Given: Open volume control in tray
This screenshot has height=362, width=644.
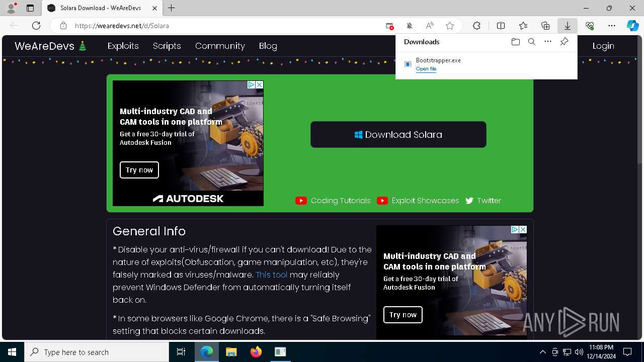Looking at the screenshot, I should 579,352.
